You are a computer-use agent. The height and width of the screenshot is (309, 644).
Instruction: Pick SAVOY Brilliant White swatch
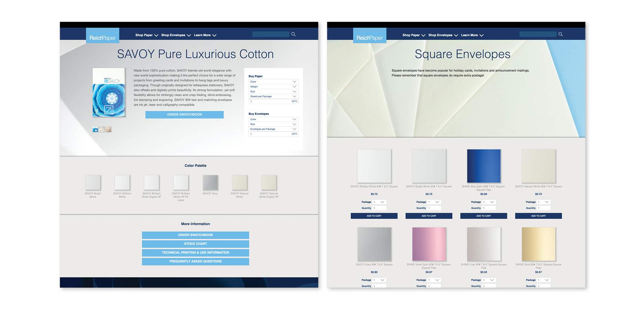(x=122, y=182)
